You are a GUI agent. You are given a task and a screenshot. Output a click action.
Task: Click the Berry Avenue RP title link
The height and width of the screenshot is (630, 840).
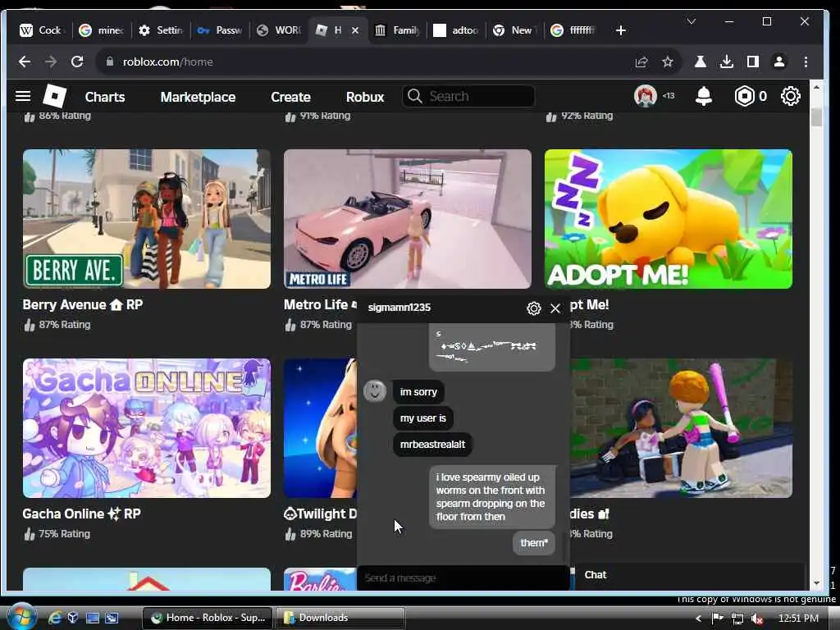83,305
